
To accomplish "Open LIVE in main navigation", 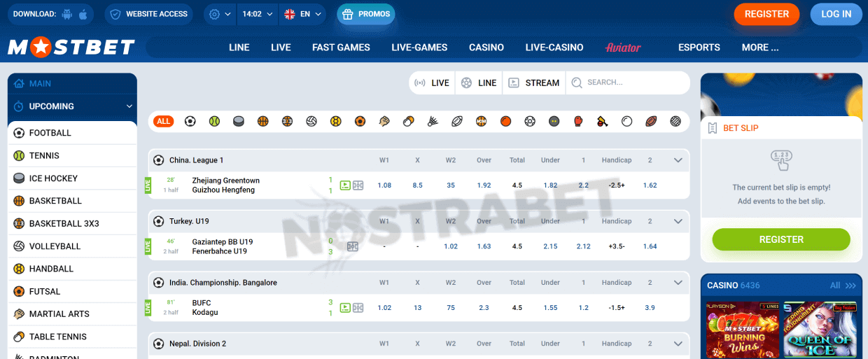I will [281, 48].
